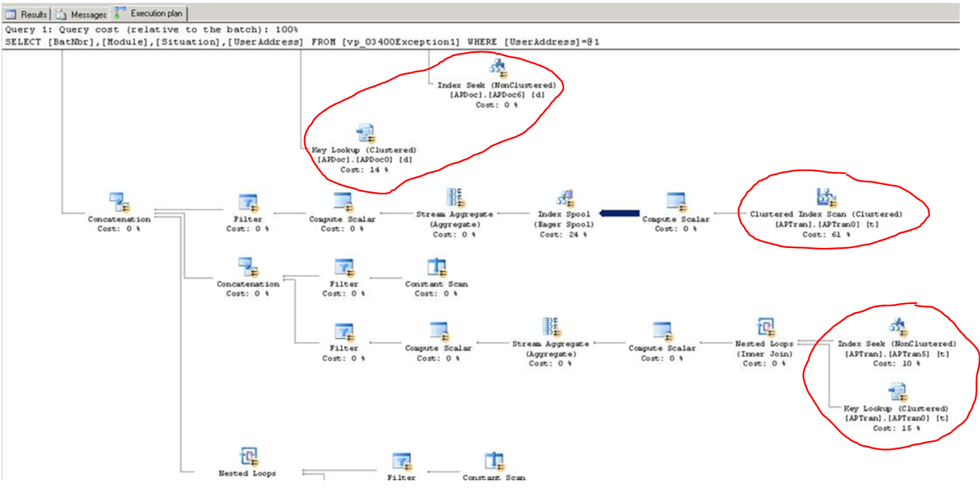Click the upper Constant Scan icon
Viewport: 980px width, 494px height.
(436, 267)
